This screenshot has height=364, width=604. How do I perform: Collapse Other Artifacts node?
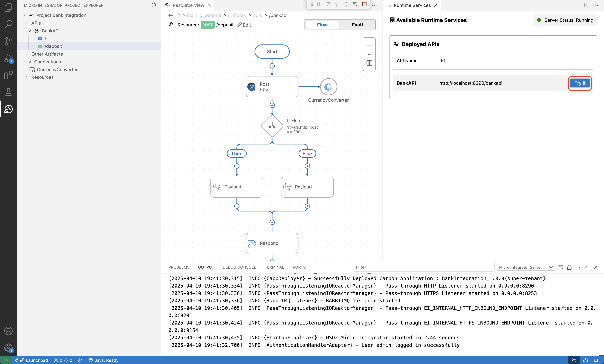pos(26,54)
